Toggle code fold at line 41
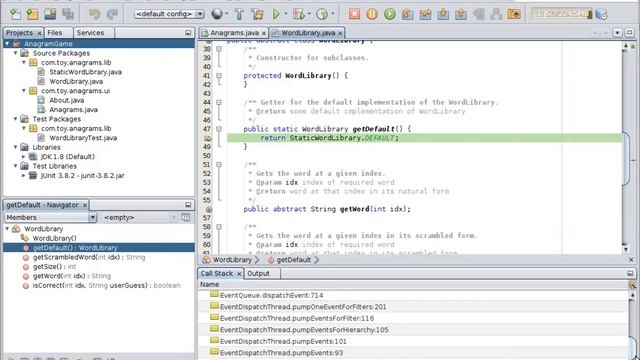The width and height of the screenshot is (640, 360). point(219,76)
